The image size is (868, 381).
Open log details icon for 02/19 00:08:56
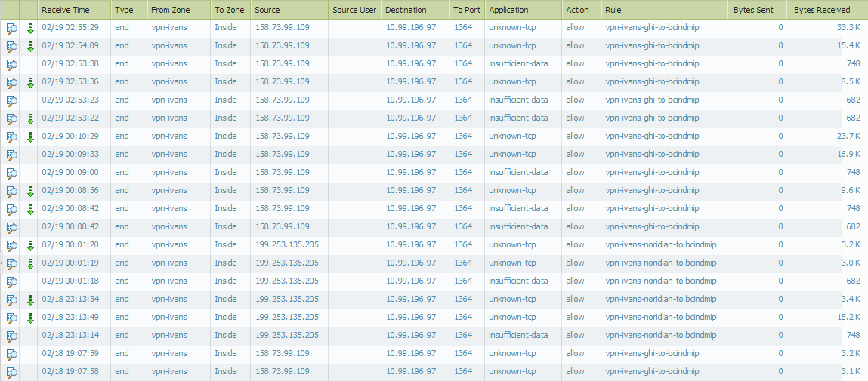(12, 191)
